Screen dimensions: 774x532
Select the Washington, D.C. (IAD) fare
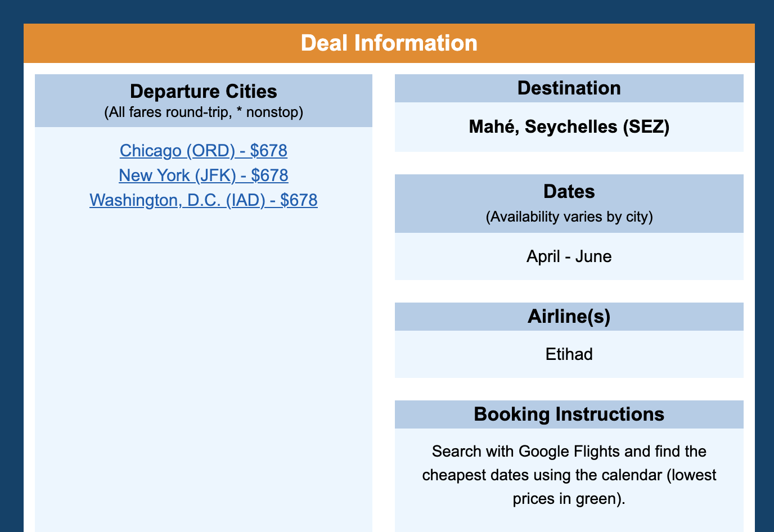click(x=203, y=200)
